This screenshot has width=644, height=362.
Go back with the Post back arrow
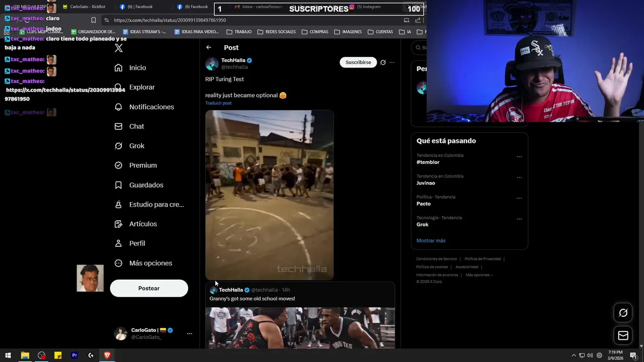209,47
